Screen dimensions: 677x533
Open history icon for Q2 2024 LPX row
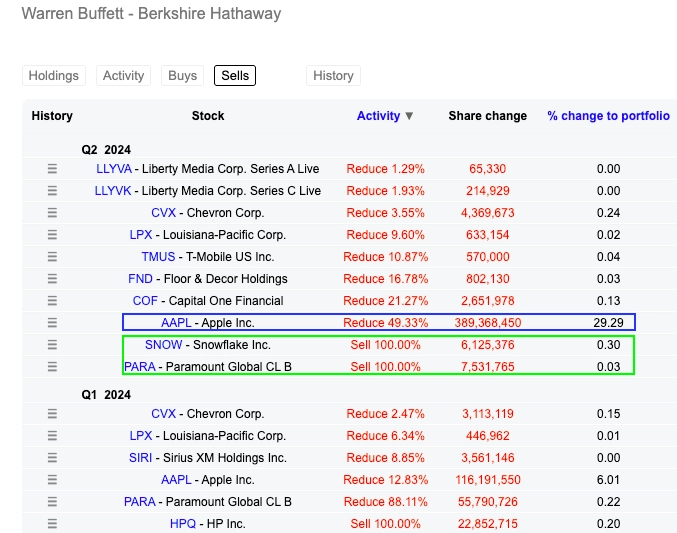coord(52,235)
